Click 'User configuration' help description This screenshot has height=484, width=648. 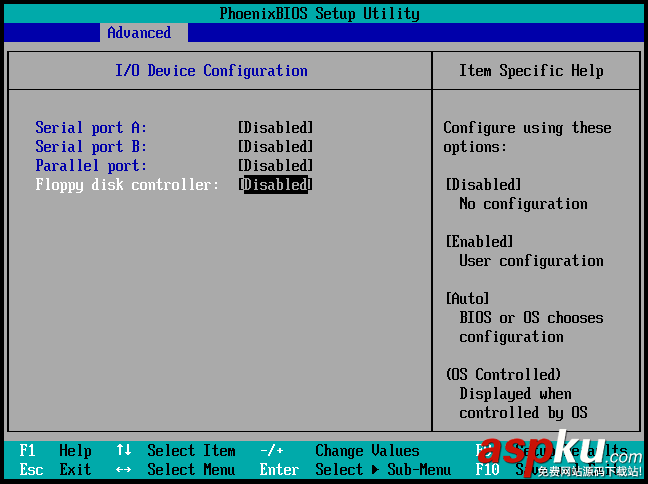pos(531,260)
